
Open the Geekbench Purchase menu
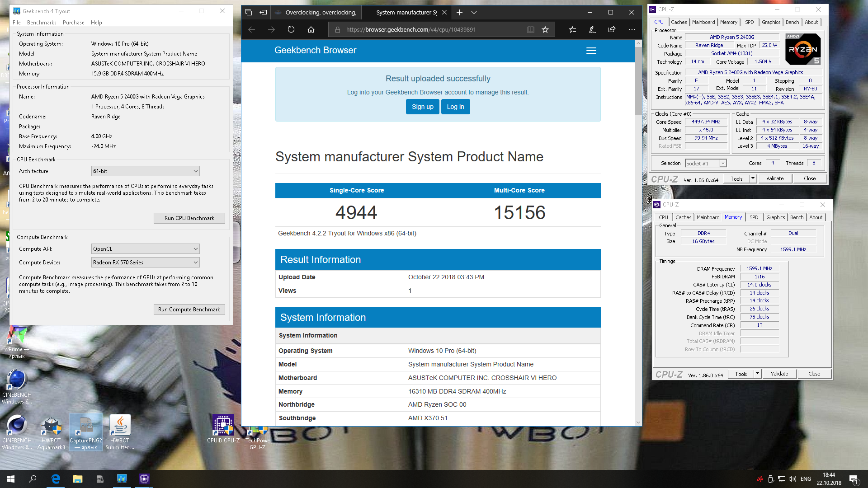click(x=74, y=23)
